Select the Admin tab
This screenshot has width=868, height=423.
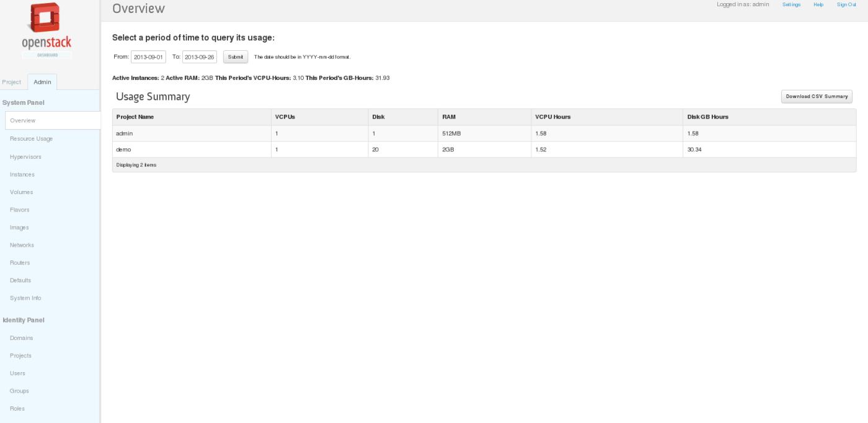click(43, 82)
